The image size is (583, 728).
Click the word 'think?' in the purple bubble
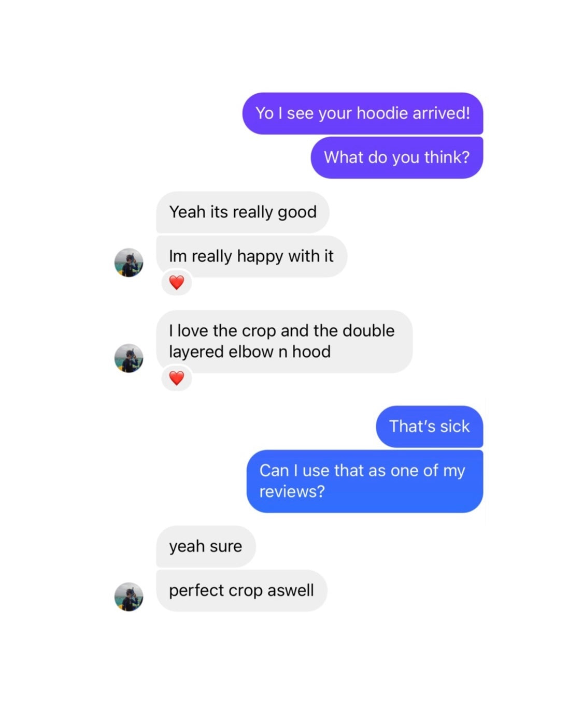(x=447, y=157)
